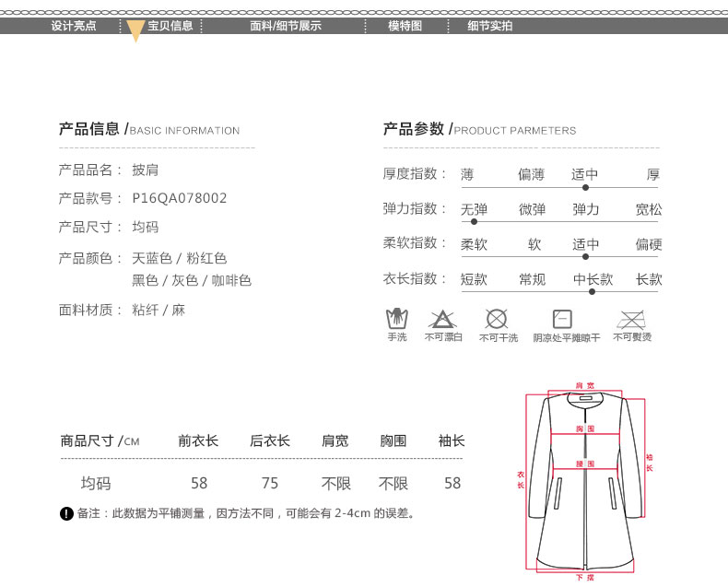Click the exclamation warning icon beside 备注

click(66, 513)
